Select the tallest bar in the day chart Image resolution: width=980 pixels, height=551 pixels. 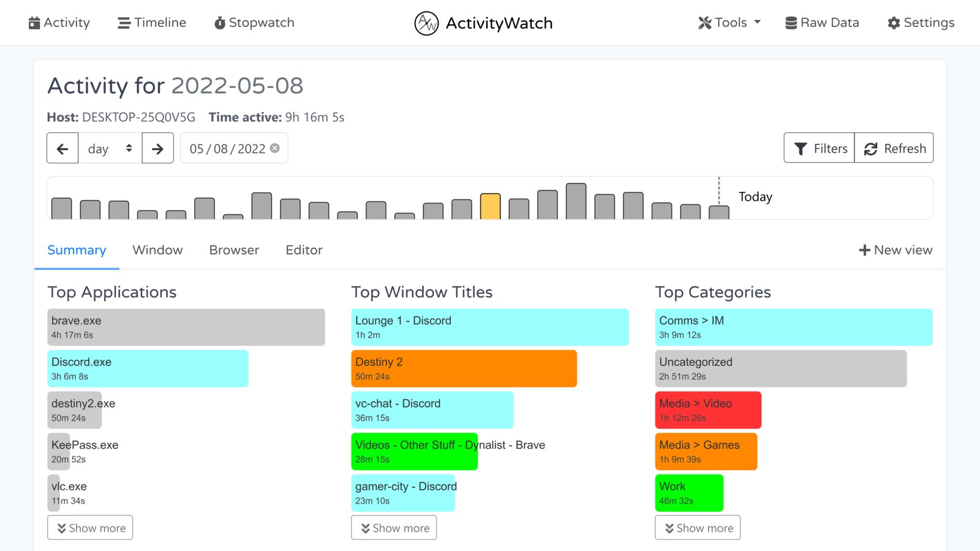point(576,201)
